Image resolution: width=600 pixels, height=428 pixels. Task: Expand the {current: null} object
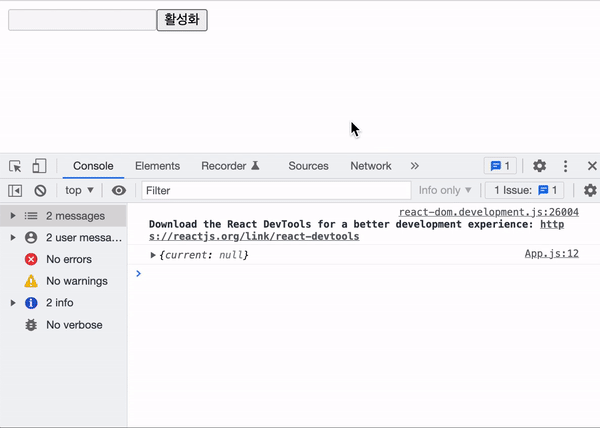[153, 255]
